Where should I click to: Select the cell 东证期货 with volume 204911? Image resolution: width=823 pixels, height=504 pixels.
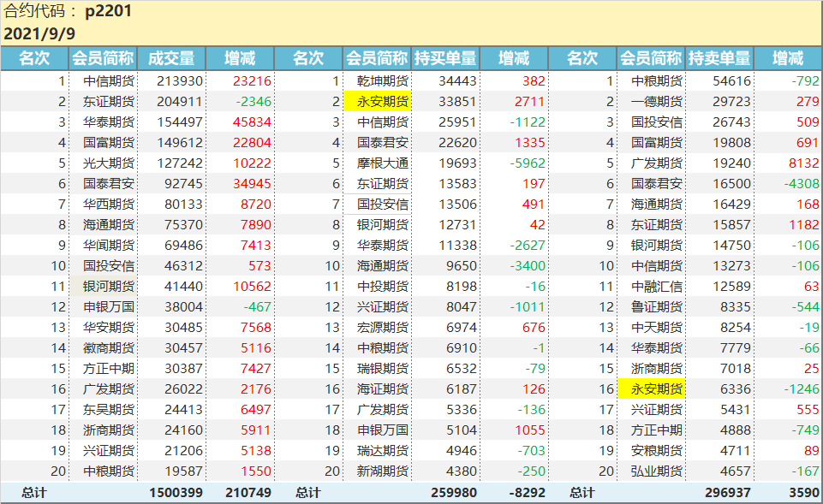109,102
